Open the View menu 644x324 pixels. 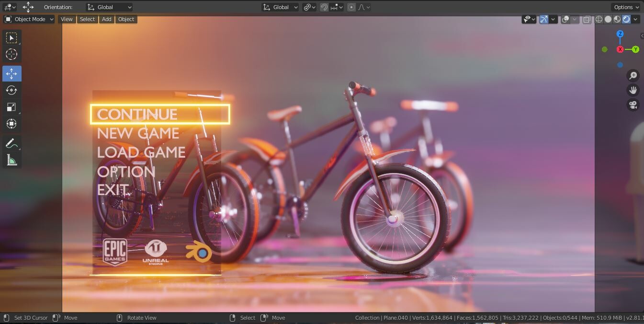[x=66, y=19]
